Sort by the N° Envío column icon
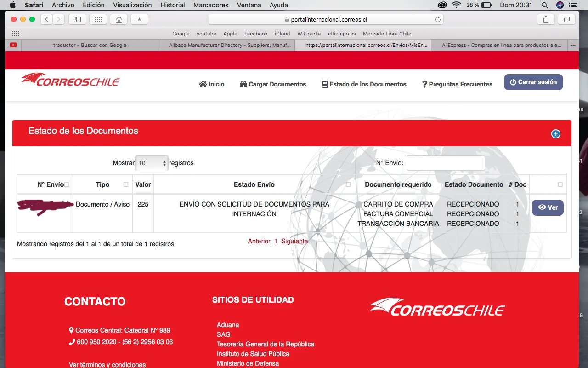The image size is (588, 368). pos(67,184)
